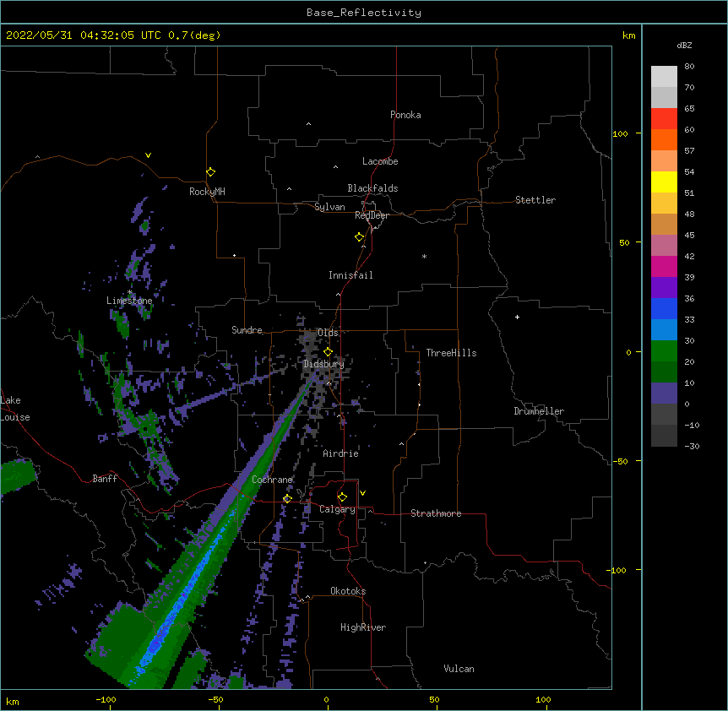
Task: Pick the slate purple 0-10 dBZ legend swatch
Action: click(x=664, y=393)
